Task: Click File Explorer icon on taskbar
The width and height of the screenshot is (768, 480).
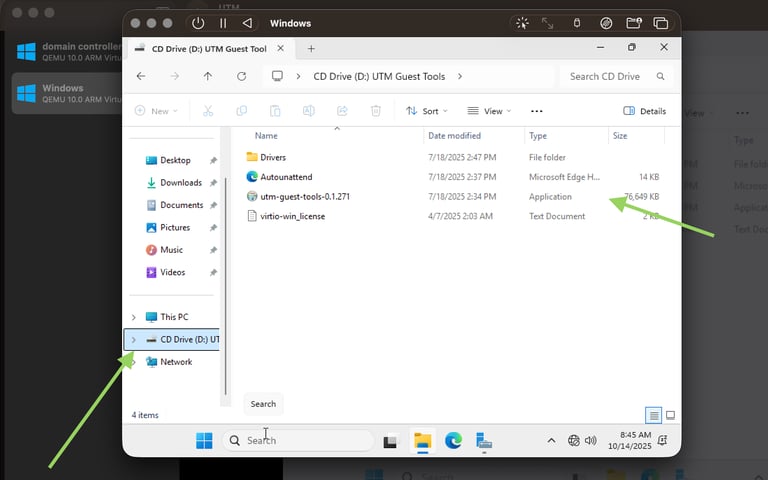Action: (x=423, y=440)
